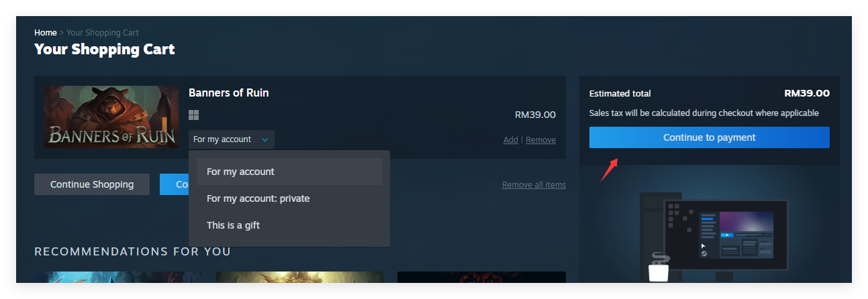Go to Home breadcrumb link

[46, 32]
